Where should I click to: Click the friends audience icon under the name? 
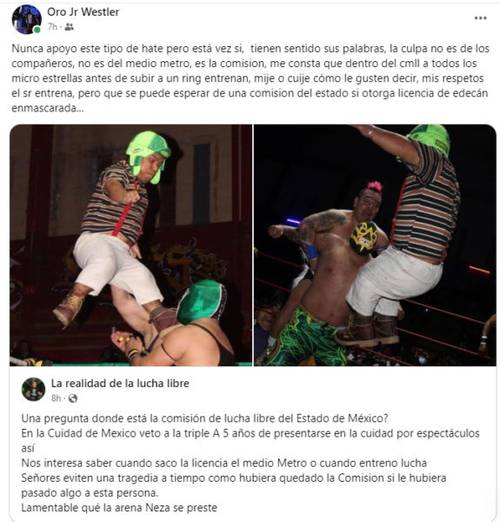pyautogui.click(x=69, y=27)
